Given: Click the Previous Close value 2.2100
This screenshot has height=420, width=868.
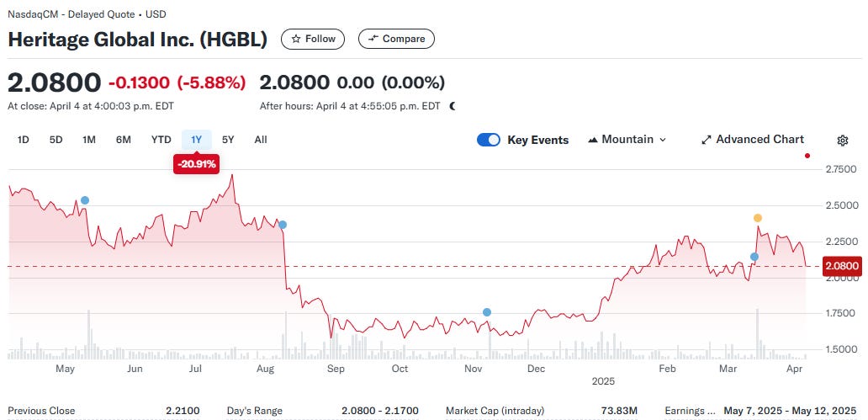Looking at the screenshot, I should (183, 411).
